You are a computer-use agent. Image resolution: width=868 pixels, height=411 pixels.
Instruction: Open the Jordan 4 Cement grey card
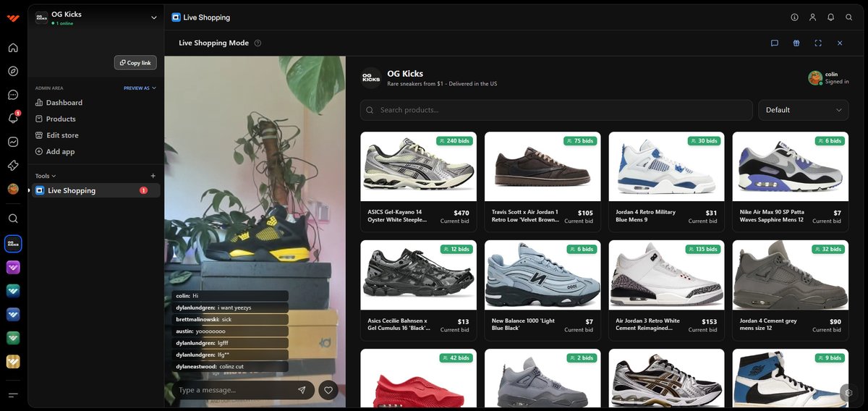coord(791,290)
